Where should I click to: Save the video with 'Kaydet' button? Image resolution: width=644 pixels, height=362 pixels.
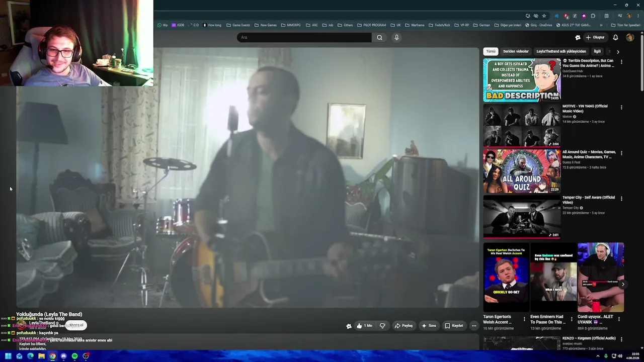point(454,326)
